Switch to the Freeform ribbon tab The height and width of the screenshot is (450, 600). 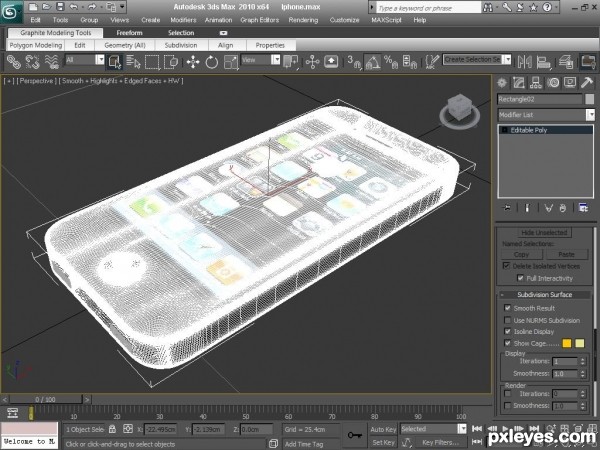[129, 33]
